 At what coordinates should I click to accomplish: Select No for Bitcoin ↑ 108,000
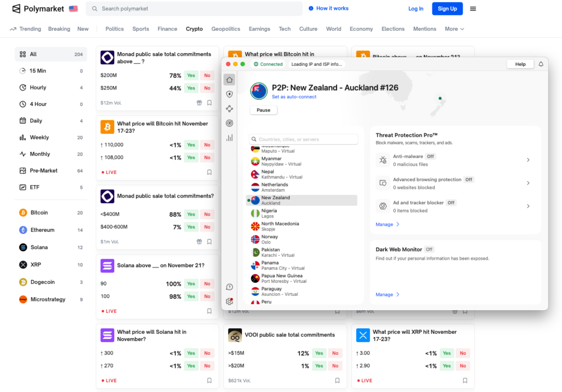click(x=207, y=158)
